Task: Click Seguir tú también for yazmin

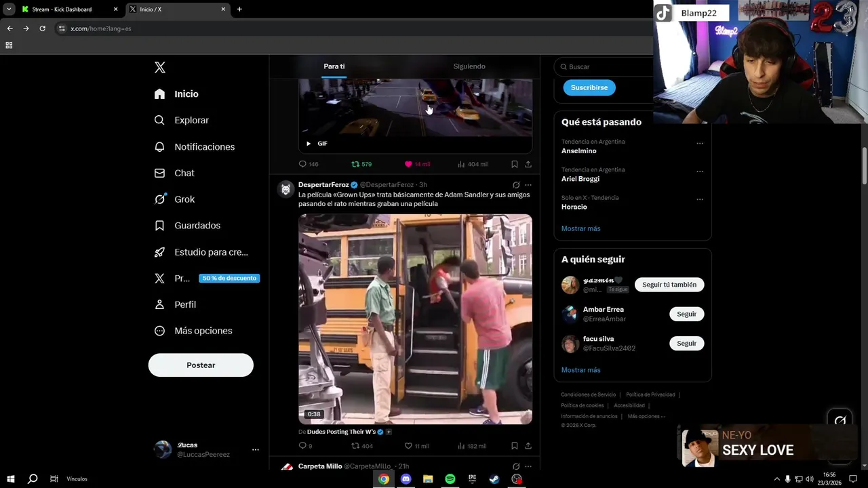Action: (x=669, y=285)
